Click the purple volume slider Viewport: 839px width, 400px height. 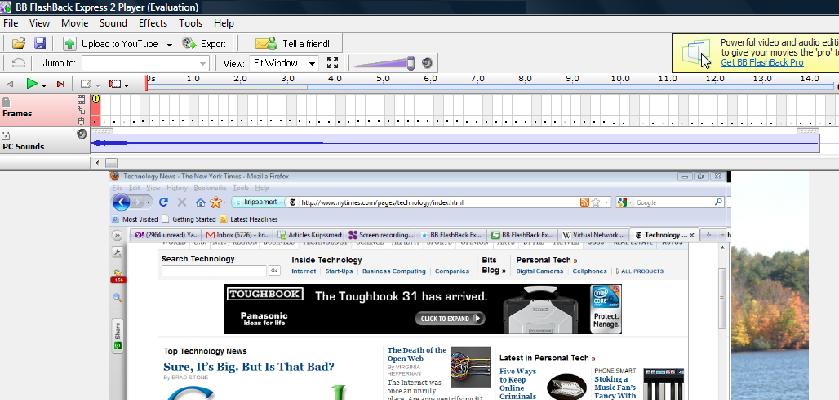(x=385, y=63)
